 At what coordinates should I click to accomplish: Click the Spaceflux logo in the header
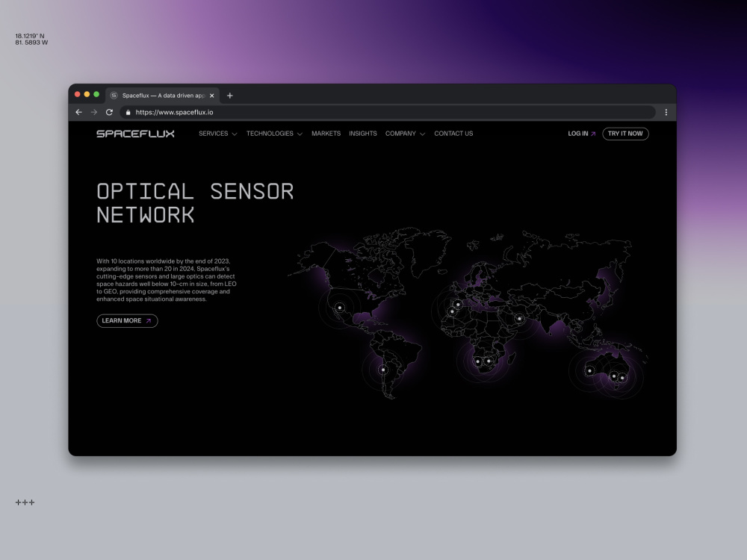tap(135, 134)
